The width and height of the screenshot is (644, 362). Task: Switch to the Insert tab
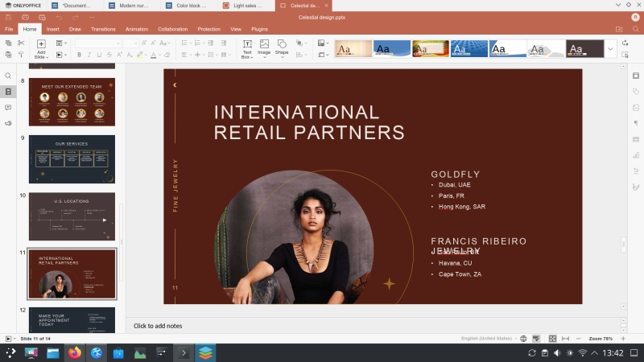pyautogui.click(x=52, y=29)
